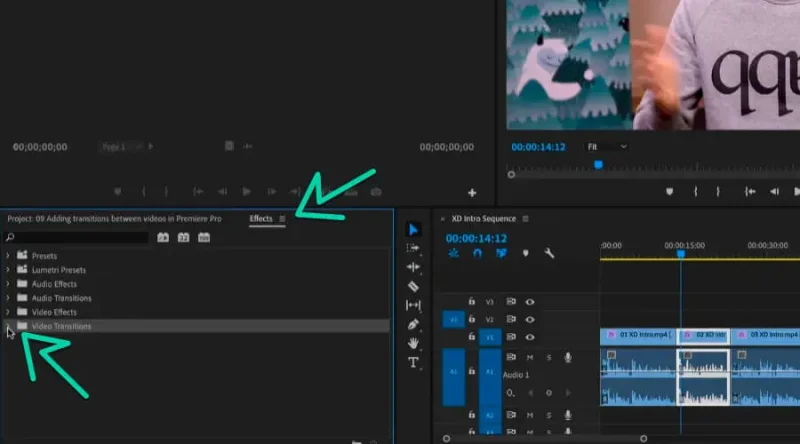Select the Slip tool

click(x=413, y=305)
